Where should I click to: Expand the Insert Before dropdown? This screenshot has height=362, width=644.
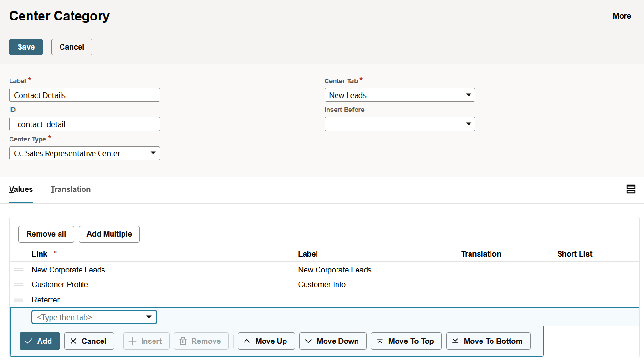tap(399, 124)
